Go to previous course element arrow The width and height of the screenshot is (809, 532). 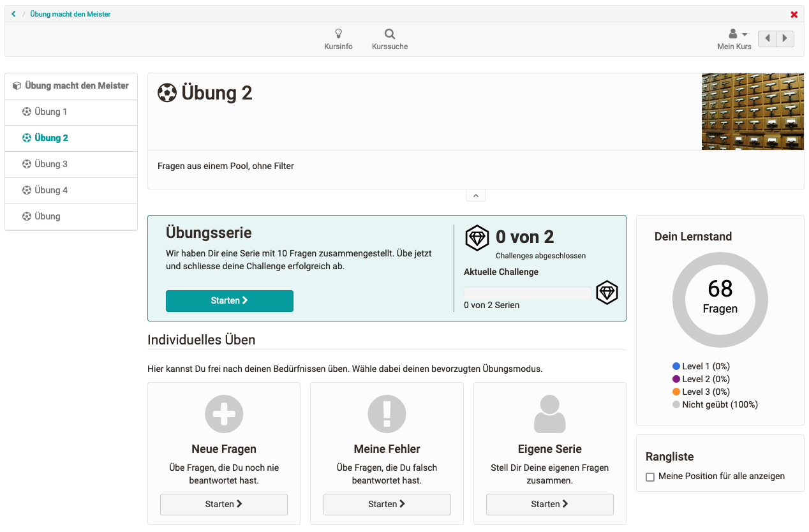(x=768, y=39)
